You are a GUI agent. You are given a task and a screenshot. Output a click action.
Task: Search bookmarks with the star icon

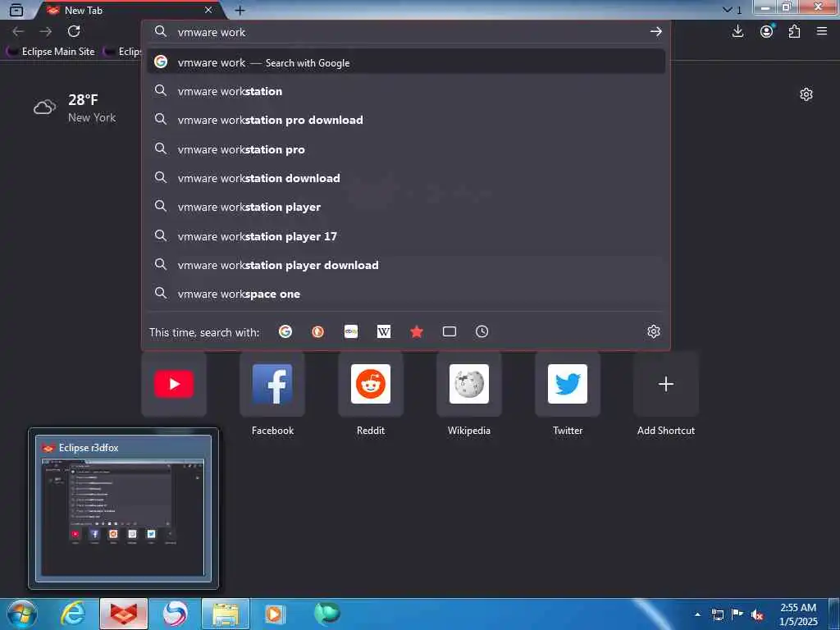pos(416,331)
